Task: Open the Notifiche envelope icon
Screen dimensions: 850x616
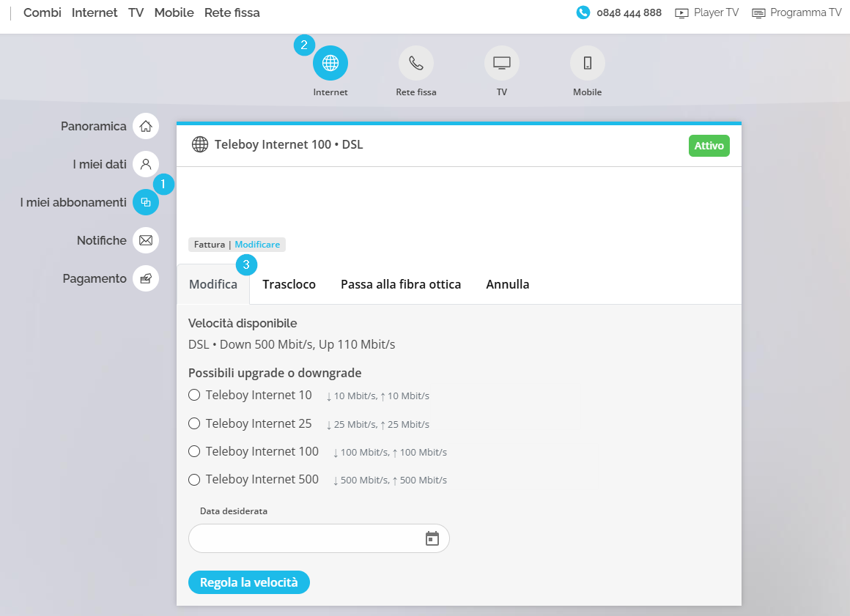Action: [146, 240]
